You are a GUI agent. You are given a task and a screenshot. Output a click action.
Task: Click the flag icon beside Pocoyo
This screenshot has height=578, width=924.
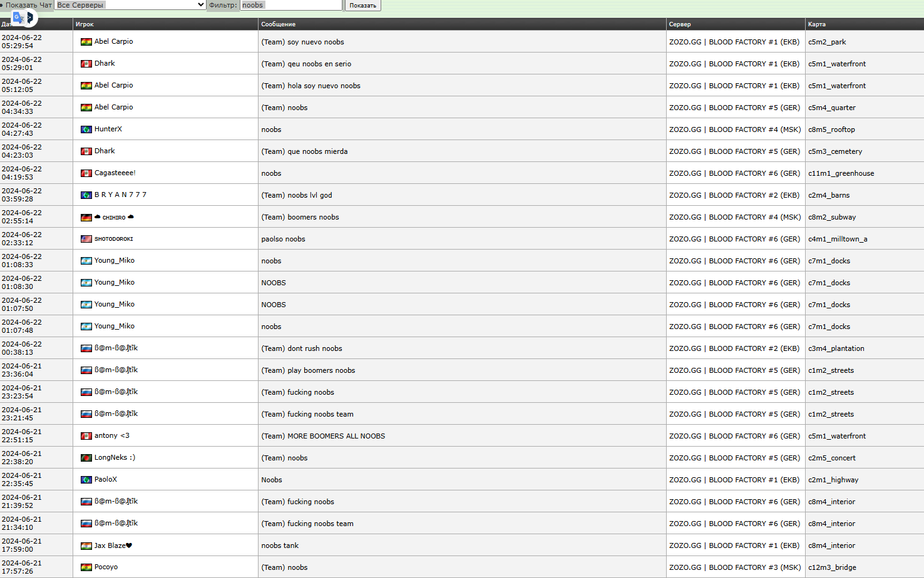click(x=86, y=567)
